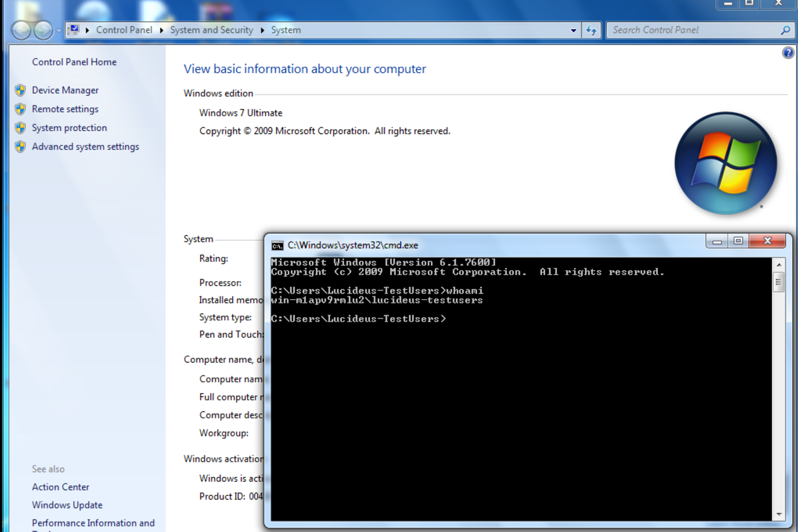Click the cmd vertical scrollbar thumb
The height and width of the screenshot is (532, 798).
coord(779,282)
